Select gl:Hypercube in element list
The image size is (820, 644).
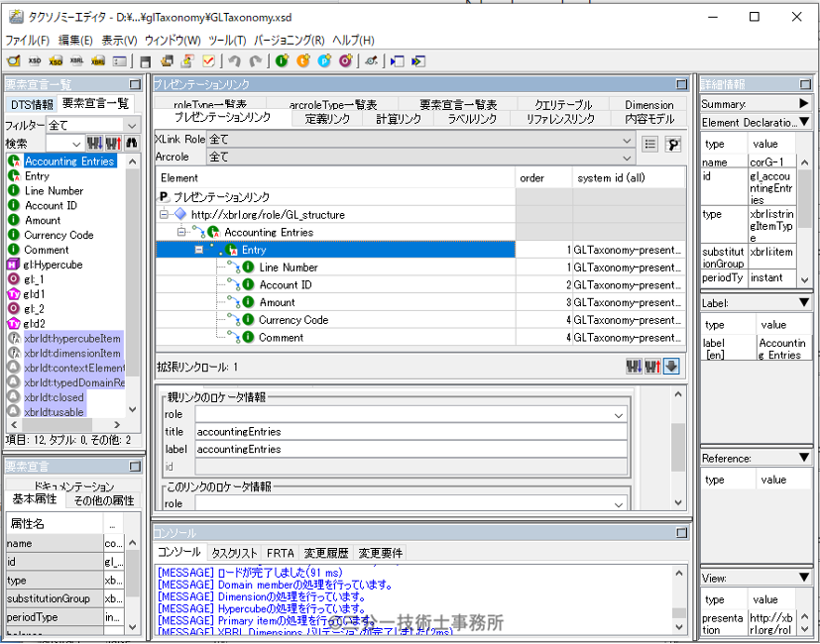(53, 265)
